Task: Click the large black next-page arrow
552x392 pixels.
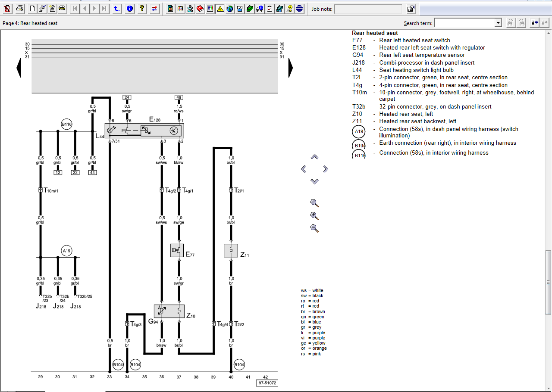Action: coord(291,68)
